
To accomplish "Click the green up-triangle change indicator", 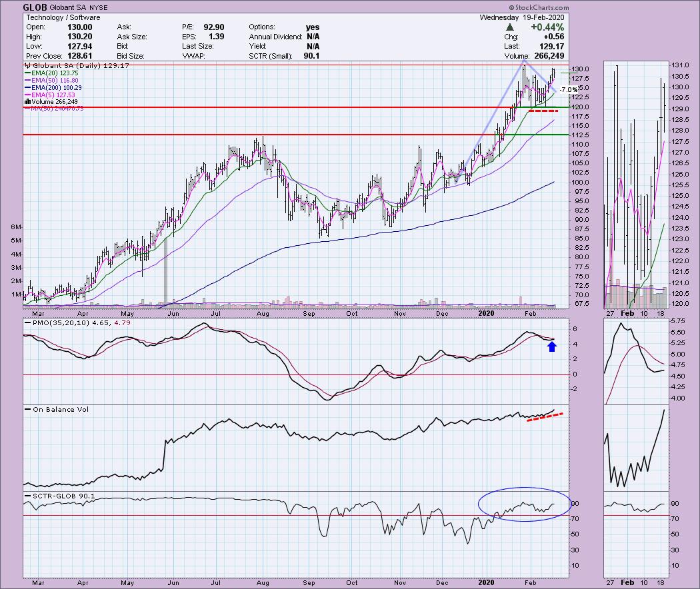I will pos(509,27).
